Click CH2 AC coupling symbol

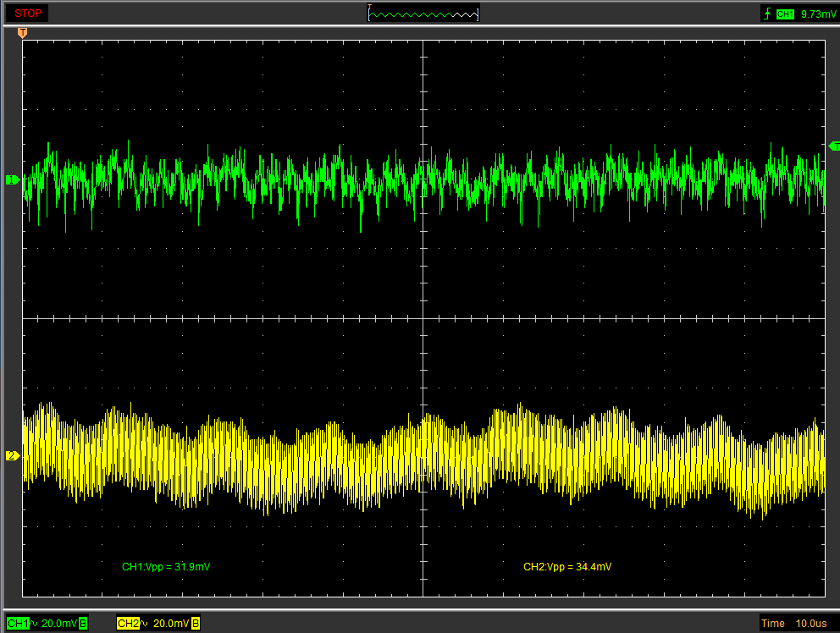pos(145,624)
